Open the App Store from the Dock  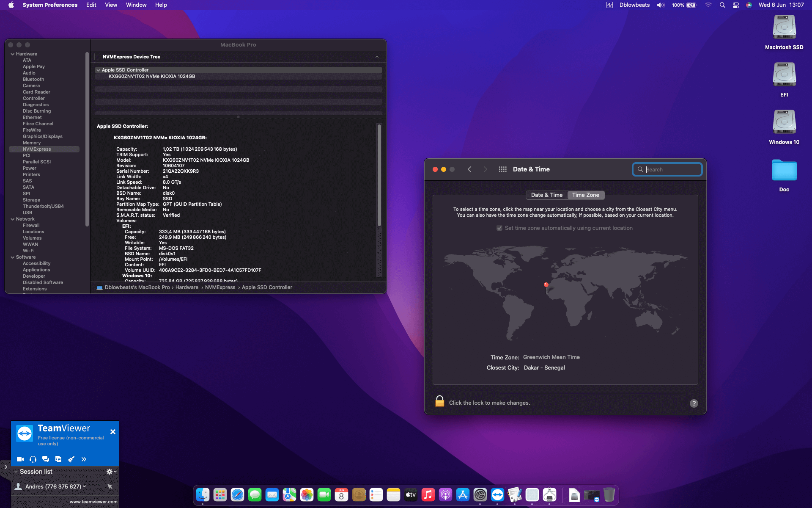pos(463,494)
